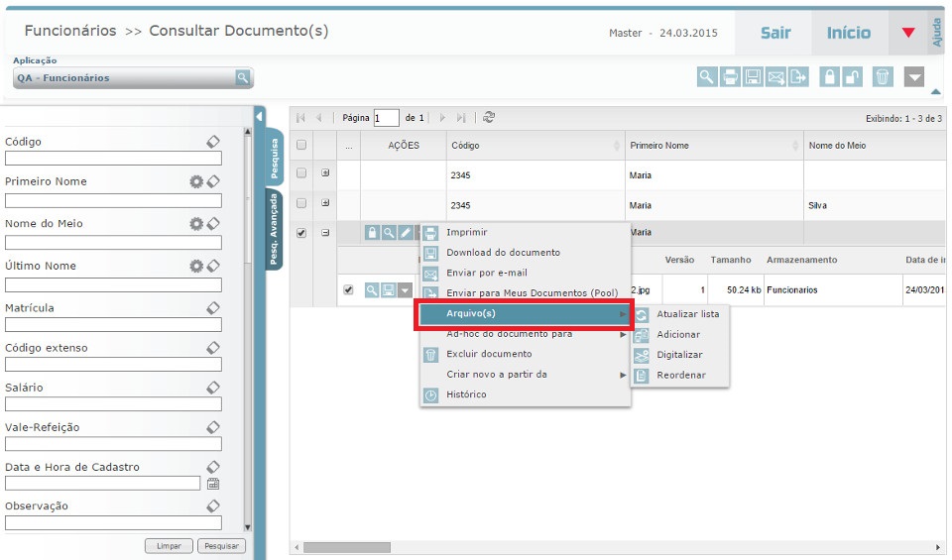Collapse the expanded third row with minus icon
This screenshot has width=952, height=560.
[325, 233]
